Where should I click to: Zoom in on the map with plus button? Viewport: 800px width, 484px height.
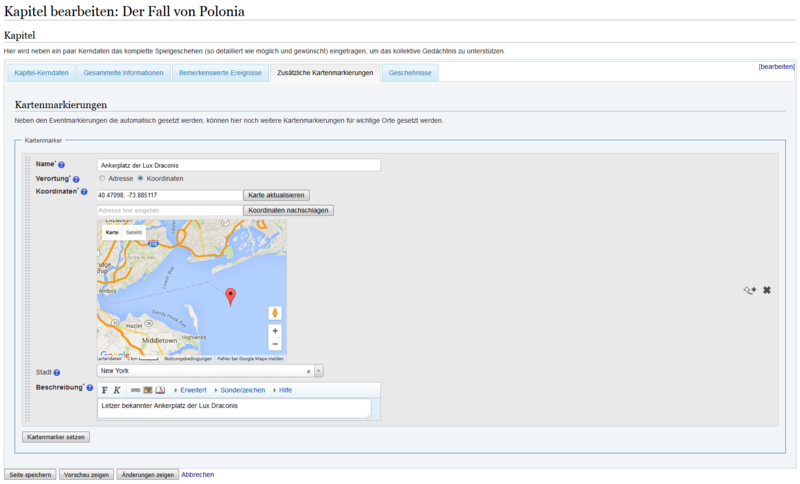pos(275,330)
